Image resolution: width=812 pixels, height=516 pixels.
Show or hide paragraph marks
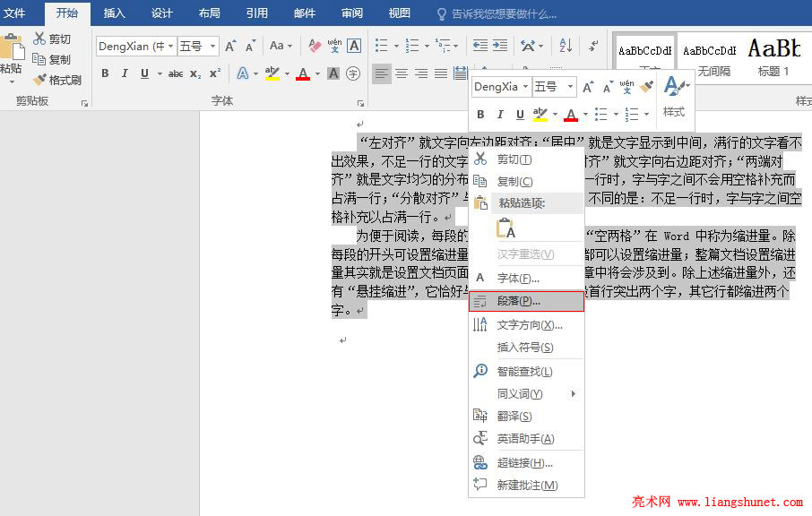tap(594, 46)
